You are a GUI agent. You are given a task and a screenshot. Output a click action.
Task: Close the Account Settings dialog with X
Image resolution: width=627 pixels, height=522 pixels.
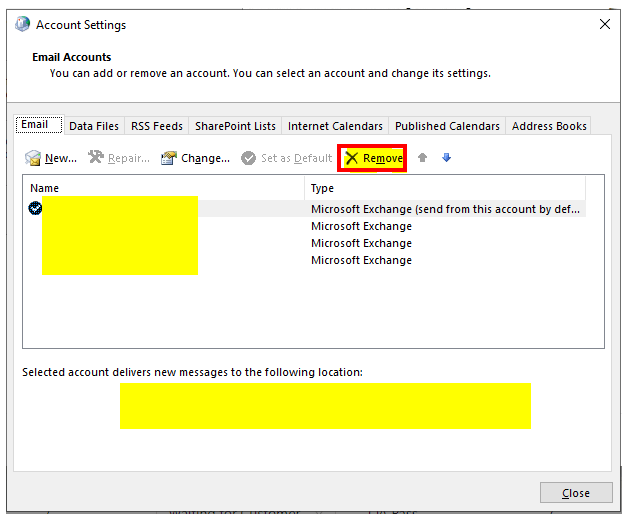(x=605, y=24)
